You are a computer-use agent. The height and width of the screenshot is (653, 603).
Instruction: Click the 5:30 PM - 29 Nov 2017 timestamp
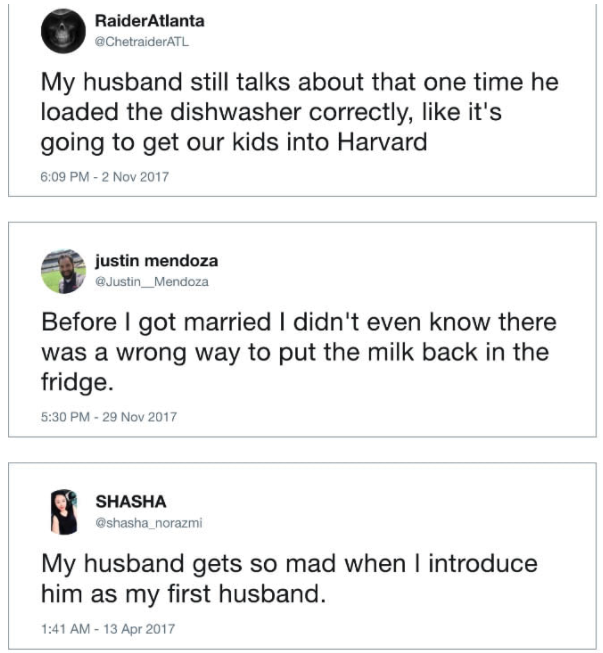(x=108, y=417)
